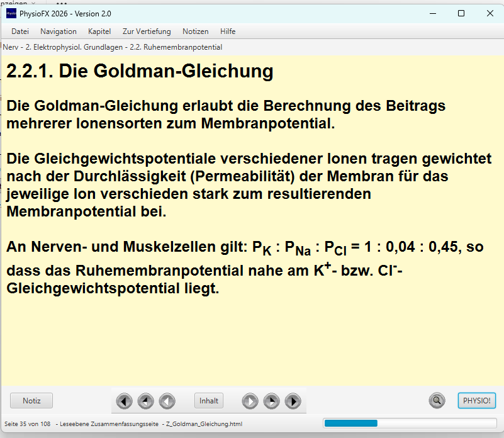This screenshot has height=438, width=504.
Task: Minimize the PhysioFX window
Action: coord(433,13)
